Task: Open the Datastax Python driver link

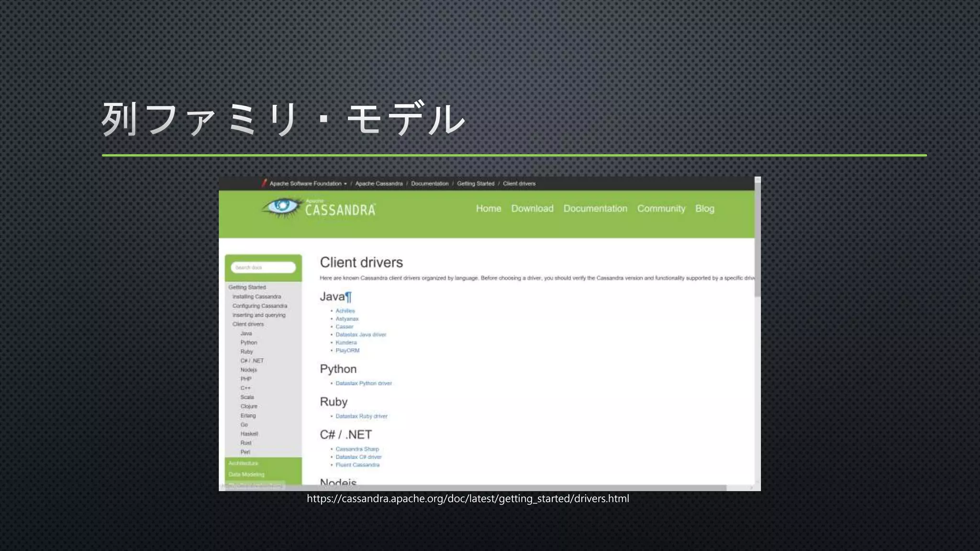Action: pyautogui.click(x=363, y=384)
